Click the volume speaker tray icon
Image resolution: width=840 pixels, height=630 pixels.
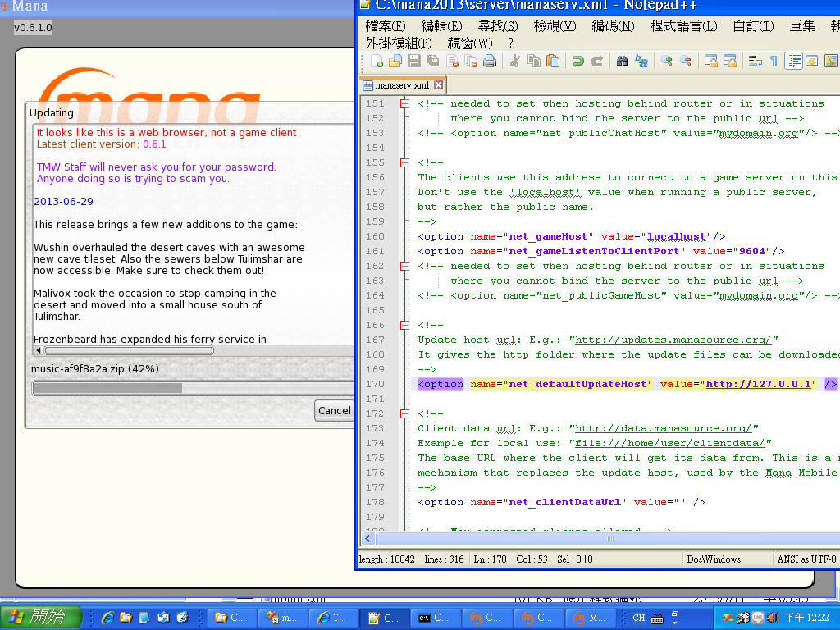(773, 618)
